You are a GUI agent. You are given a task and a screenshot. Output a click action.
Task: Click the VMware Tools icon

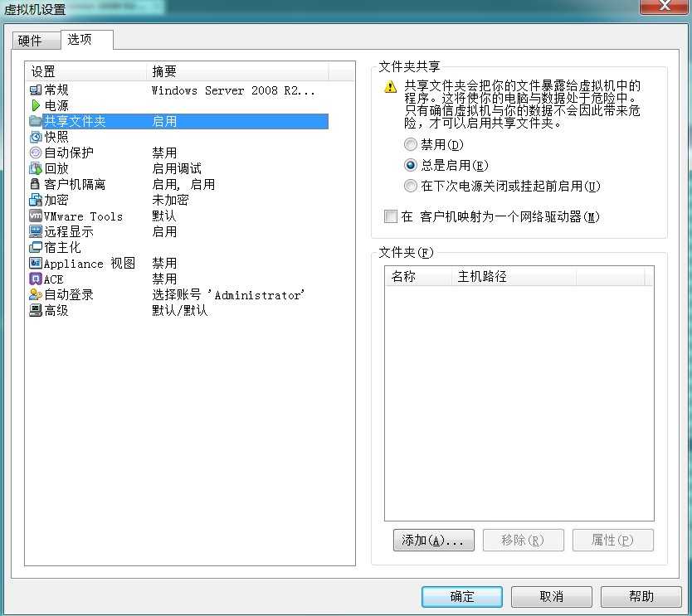click(x=36, y=216)
